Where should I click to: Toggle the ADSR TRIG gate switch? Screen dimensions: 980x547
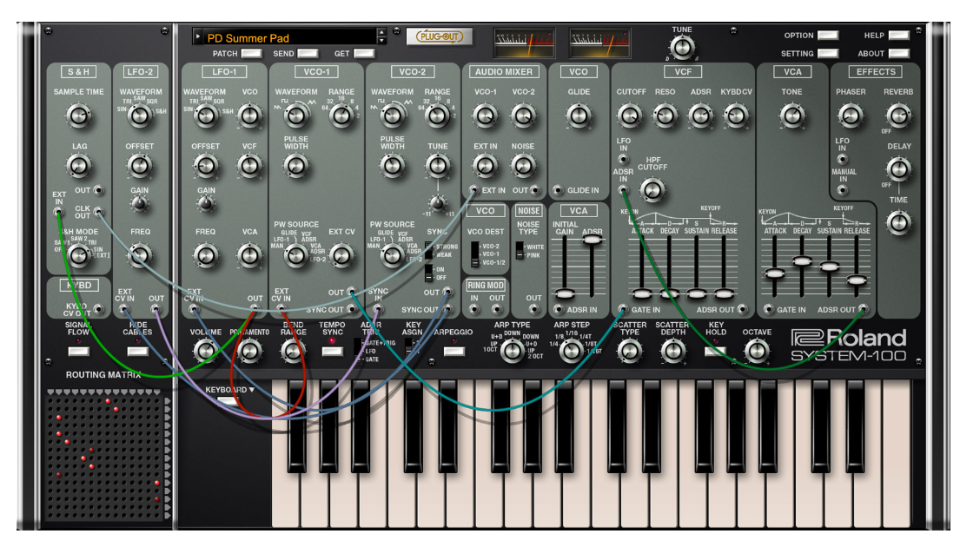pos(359,351)
